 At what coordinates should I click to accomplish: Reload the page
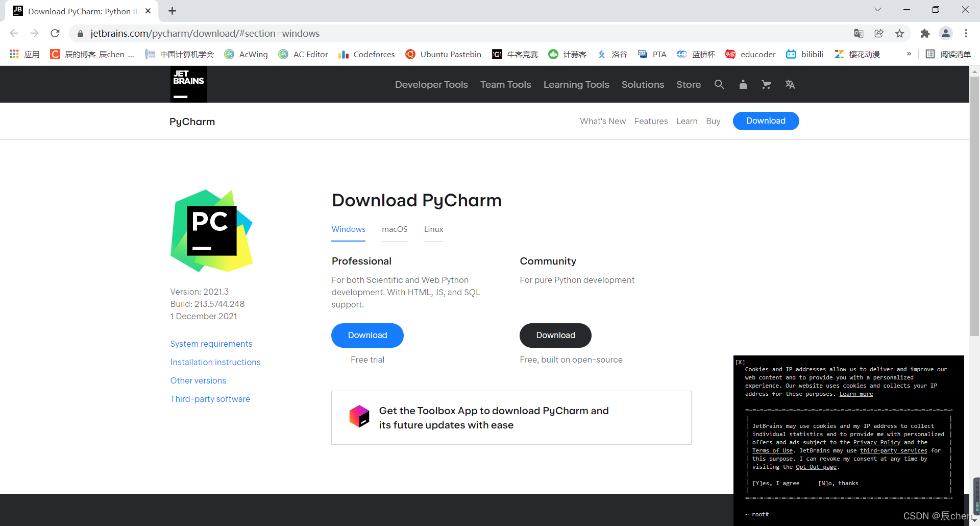[55, 33]
